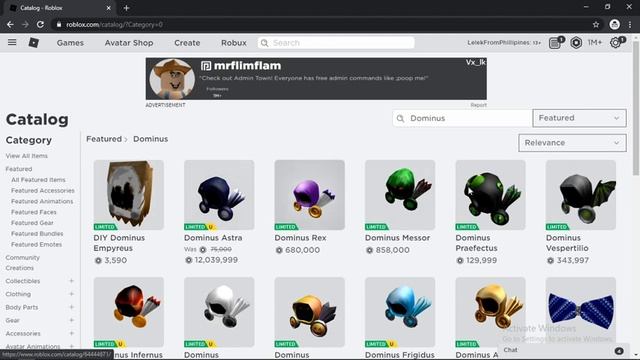Click the catalog search field with Dominus
The image size is (640, 360).
462,118
